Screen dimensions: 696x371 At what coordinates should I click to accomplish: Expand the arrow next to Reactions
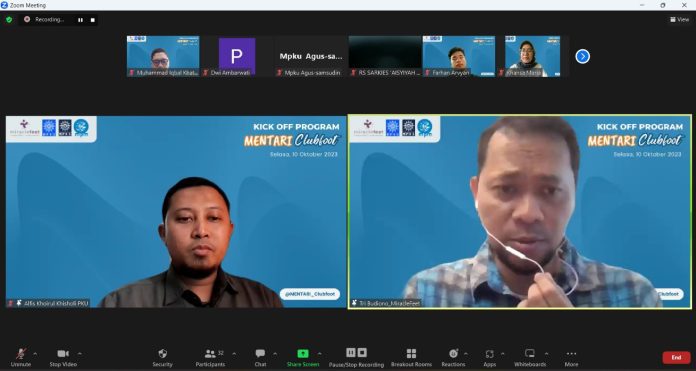pyautogui.click(x=466, y=354)
